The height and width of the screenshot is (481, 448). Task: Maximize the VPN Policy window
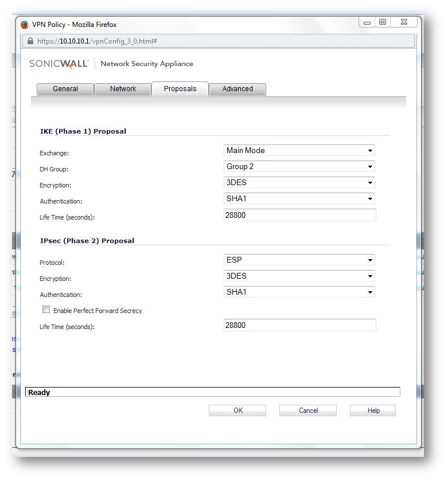[383, 22]
